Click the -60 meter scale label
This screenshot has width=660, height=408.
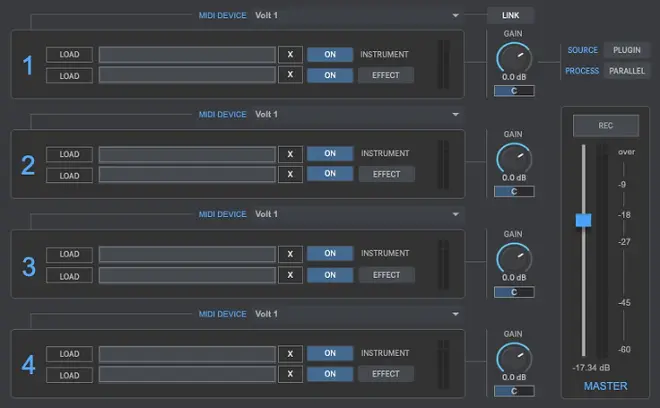pyautogui.click(x=624, y=349)
